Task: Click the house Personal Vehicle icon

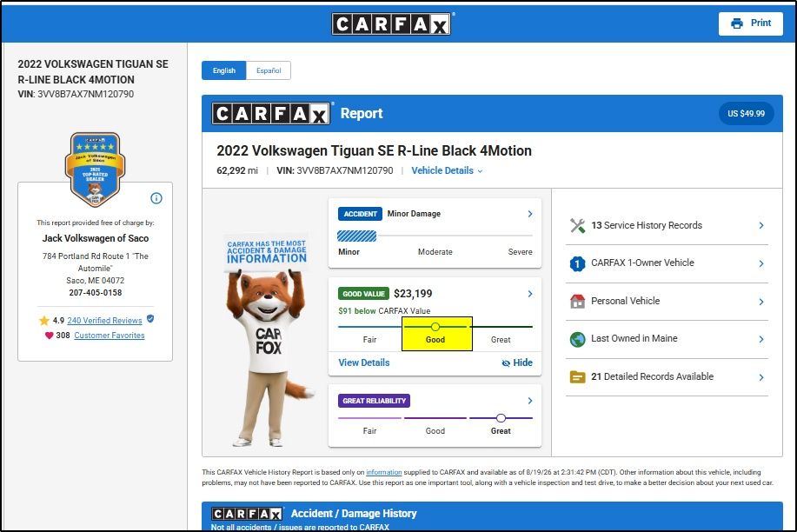Action: point(577,301)
